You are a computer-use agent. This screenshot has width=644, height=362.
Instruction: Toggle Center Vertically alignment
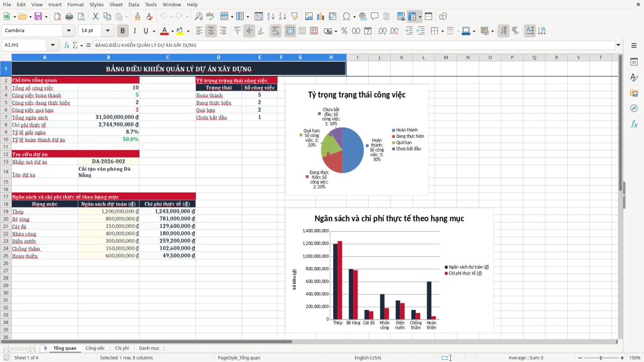pyautogui.click(x=249, y=31)
